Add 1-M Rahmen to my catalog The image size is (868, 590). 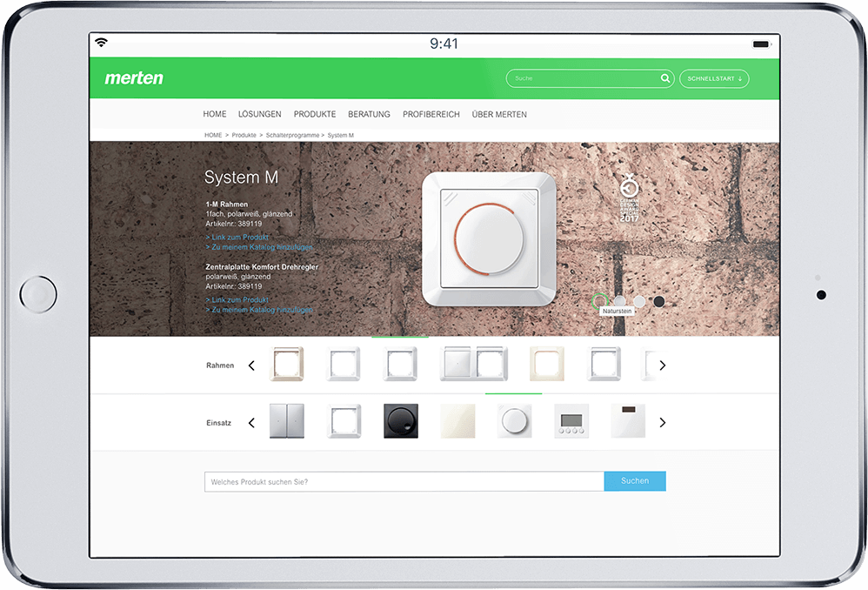tap(259, 247)
